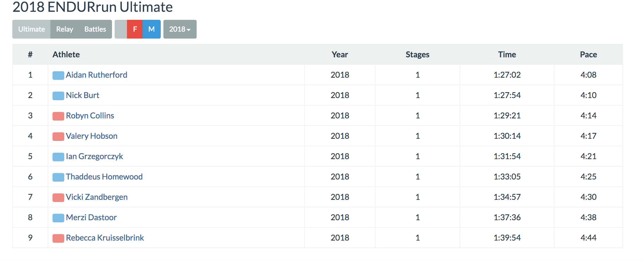Open Thaddeus Homewood's athlete page
The image size is (644, 262).
[104, 177]
